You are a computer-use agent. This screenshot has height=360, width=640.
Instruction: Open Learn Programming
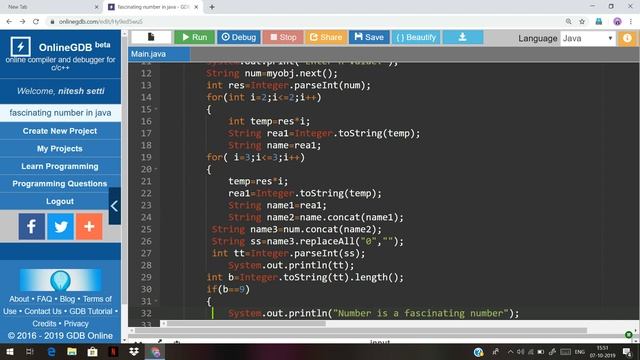pos(60,166)
